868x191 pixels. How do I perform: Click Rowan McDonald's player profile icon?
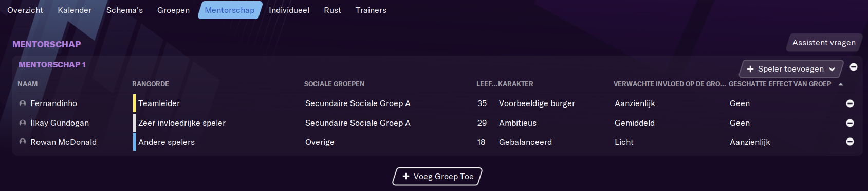pyautogui.click(x=23, y=142)
